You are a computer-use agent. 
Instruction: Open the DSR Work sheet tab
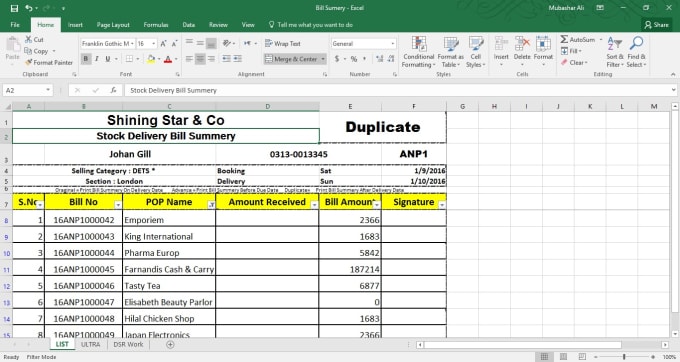pos(128,344)
